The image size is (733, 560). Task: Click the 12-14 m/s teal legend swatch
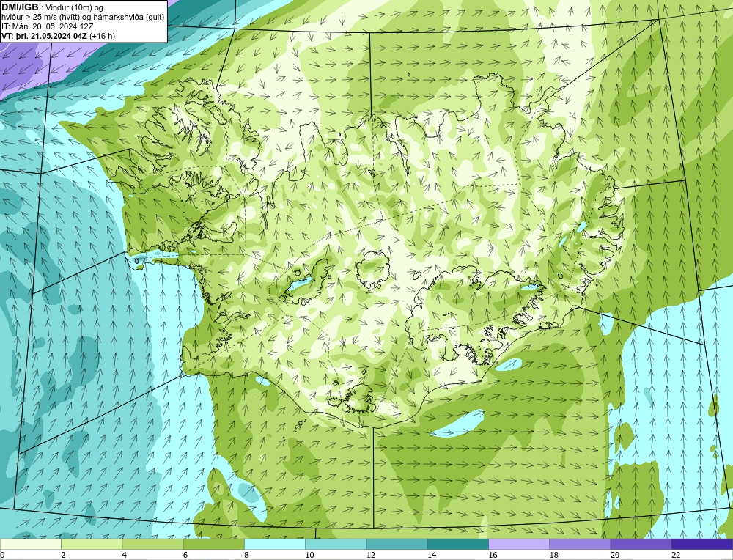pyautogui.click(x=397, y=545)
